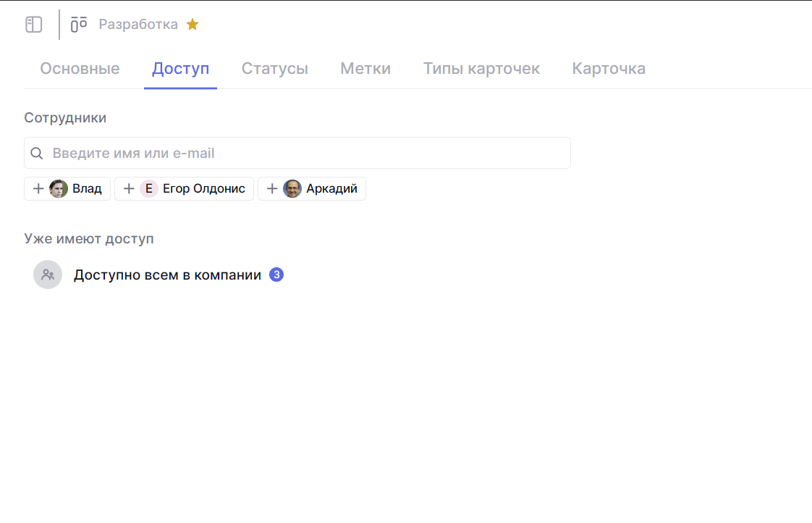
Task: Click Аркадий's avatar photo
Action: pos(292,189)
